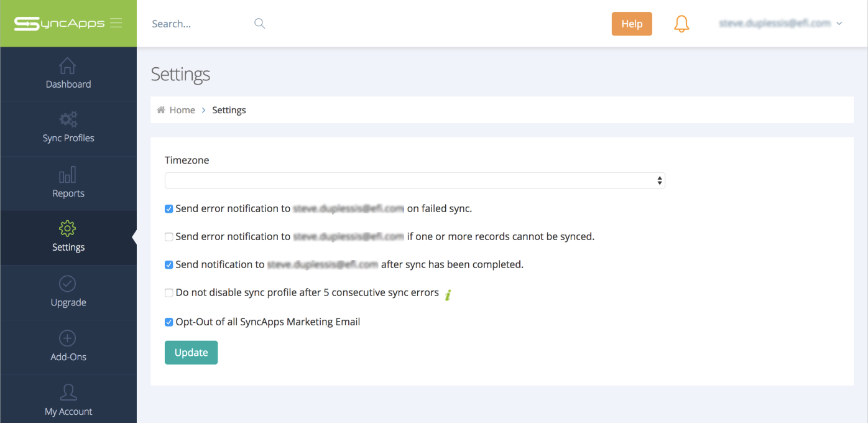868x423 pixels.
Task: Click the orange Help button
Action: (x=632, y=24)
